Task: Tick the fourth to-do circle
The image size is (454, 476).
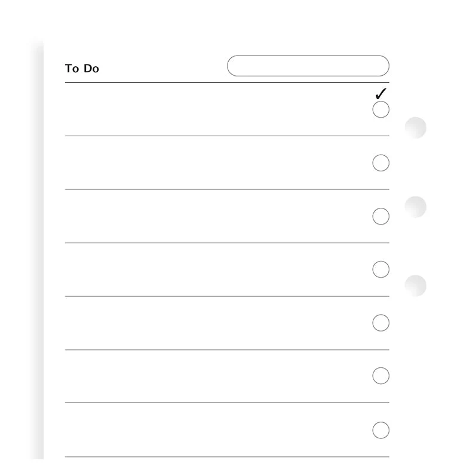Action: click(381, 269)
